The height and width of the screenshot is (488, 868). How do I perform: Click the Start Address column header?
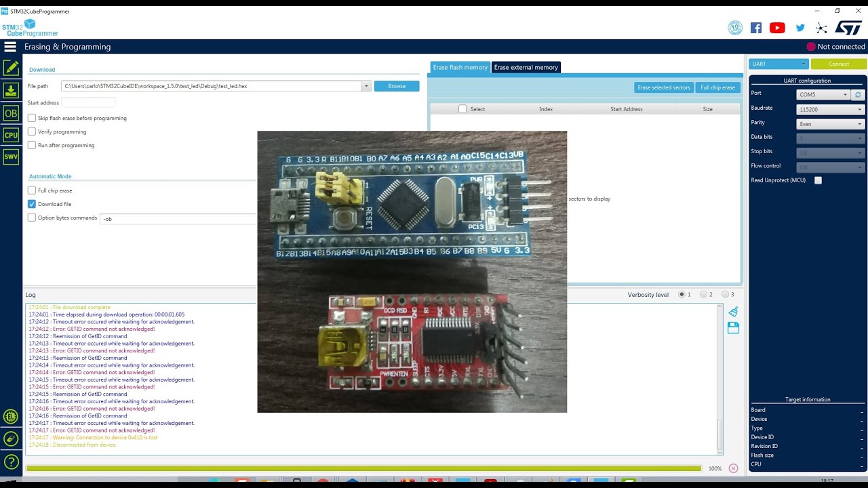(627, 109)
